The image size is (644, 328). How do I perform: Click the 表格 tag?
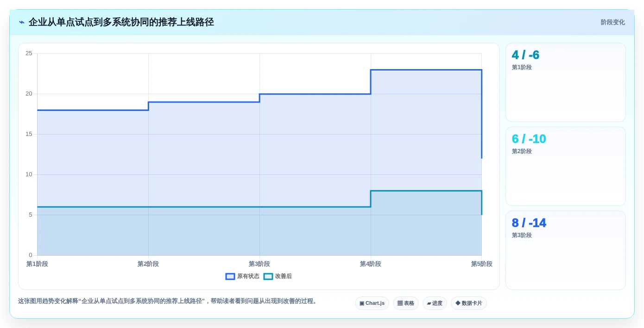click(x=406, y=303)
